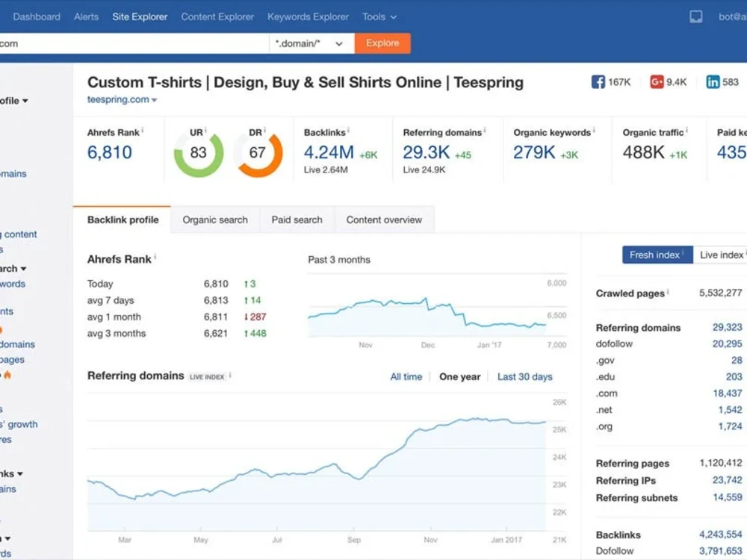
Task: Click the Referring domains info icon
Action: (485, 130)
